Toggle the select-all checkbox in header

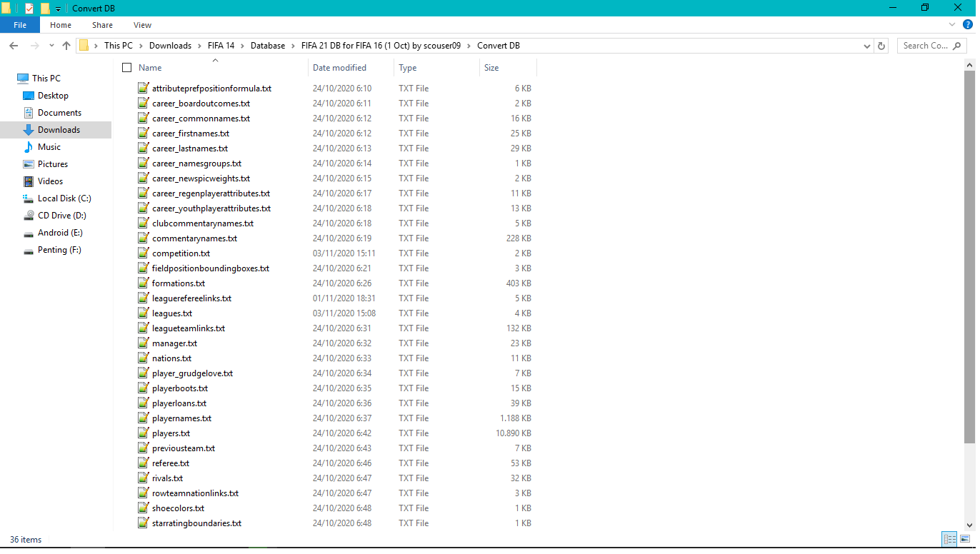point(127,68)
